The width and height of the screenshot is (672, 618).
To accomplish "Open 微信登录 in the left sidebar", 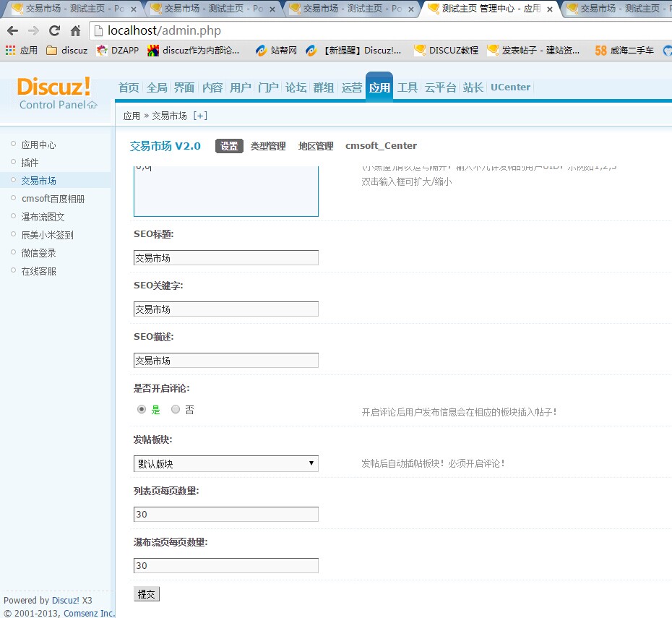I will (x=38, y=253).
